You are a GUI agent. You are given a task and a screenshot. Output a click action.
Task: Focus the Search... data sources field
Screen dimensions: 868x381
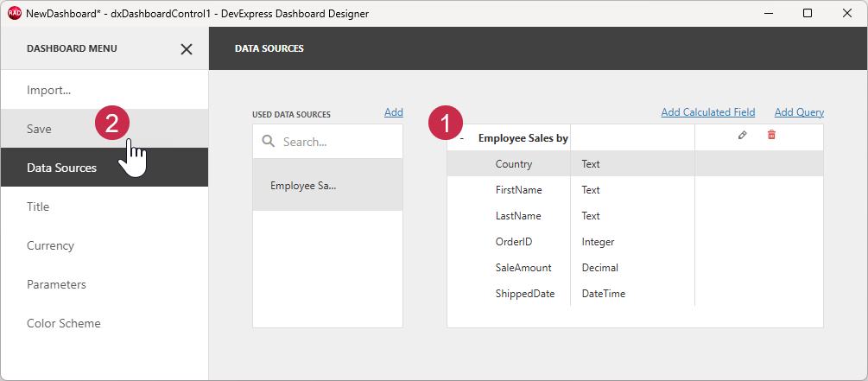[x=327, y=142]
